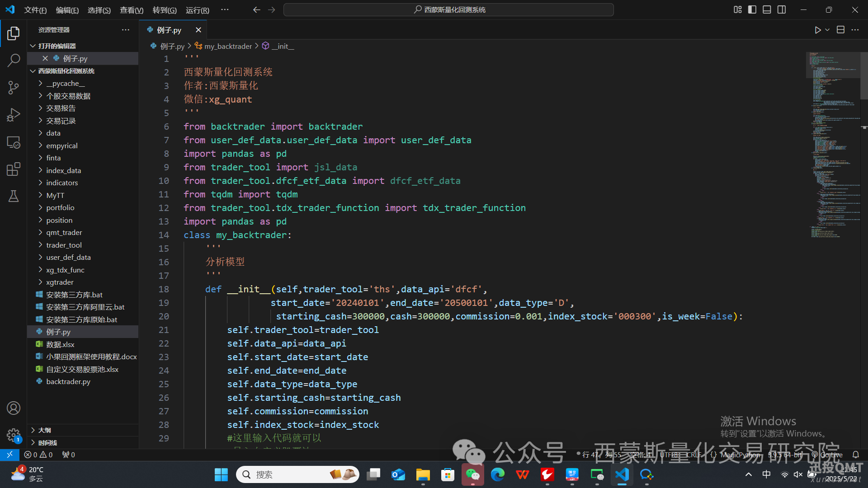868x488 pixels.
Task: Open notifications bell in status bar
Action: tap(855, 455)
